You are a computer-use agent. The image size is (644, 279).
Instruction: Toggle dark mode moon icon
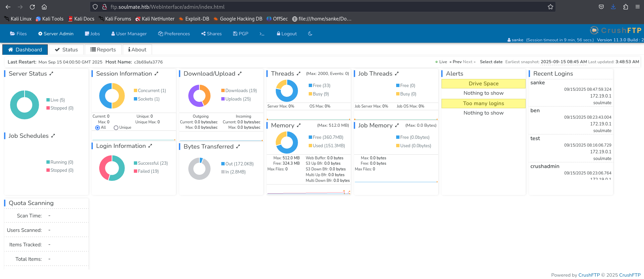coord(310,34)
